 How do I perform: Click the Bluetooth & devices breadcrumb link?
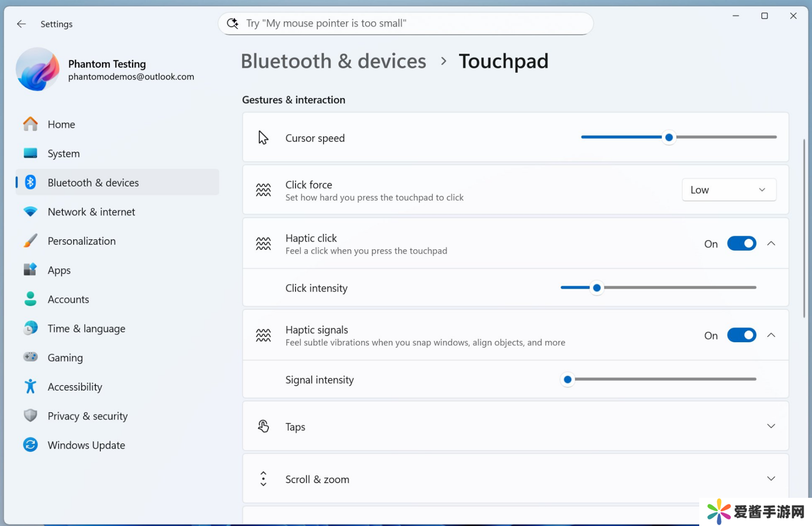tap(333, 61)
